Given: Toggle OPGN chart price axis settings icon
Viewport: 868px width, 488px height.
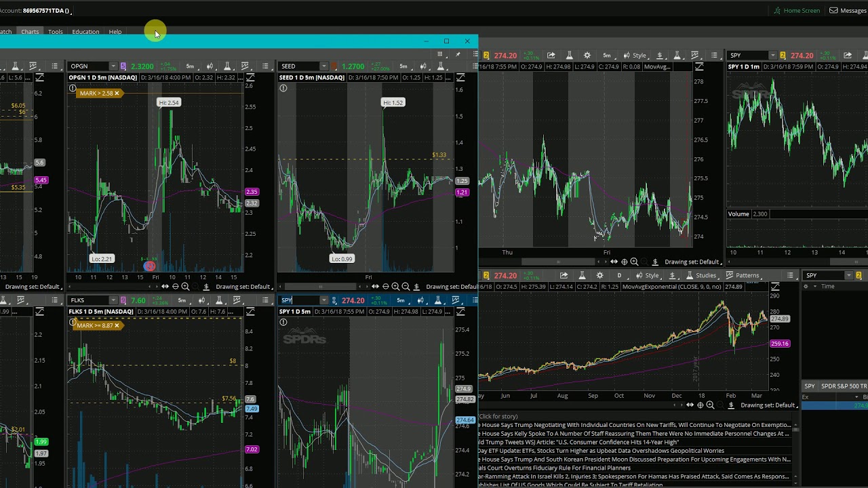Looking at the screenshot, I should 250,78.
